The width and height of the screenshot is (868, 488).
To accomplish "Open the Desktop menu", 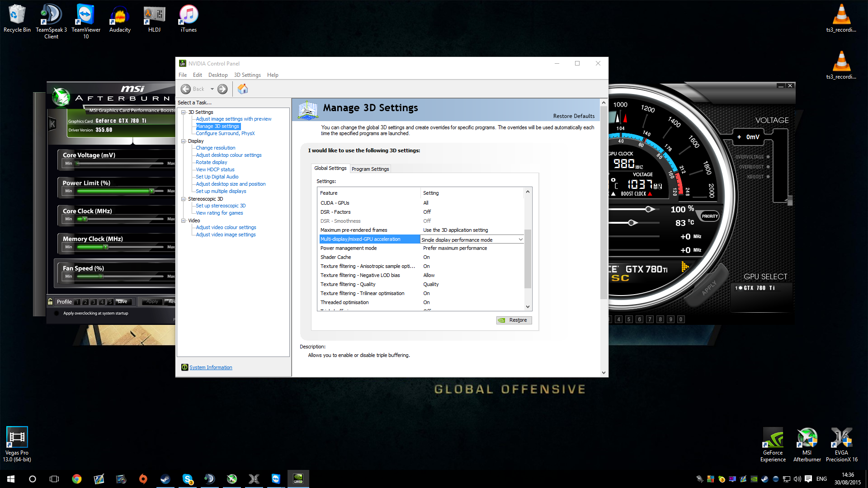I will pyautogui.click(x=218, y=75).
